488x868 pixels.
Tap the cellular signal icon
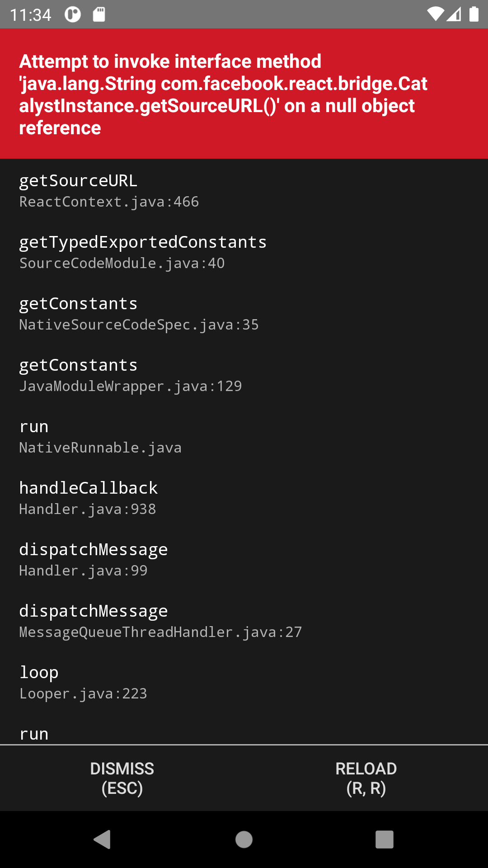coord(454,14)
